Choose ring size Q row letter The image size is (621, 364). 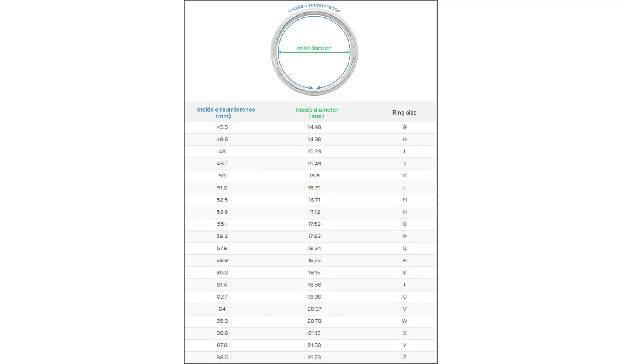pyautogui.click(x=404, y=249)
